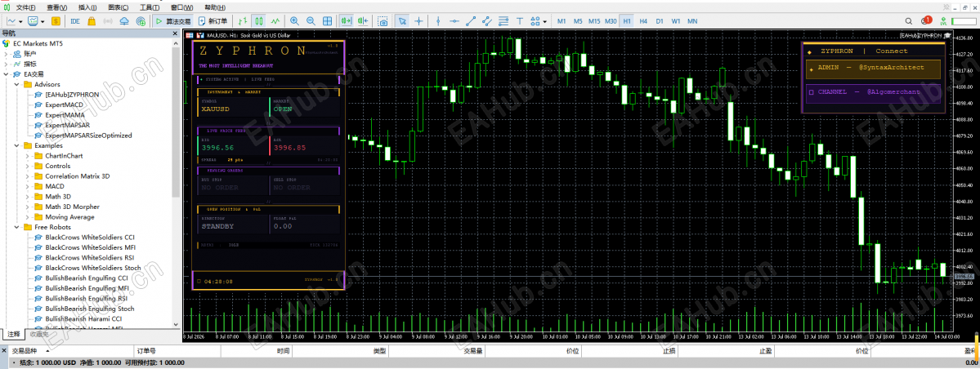Viewport: 980px width, 369px height.
Task: Open the 文件(F) menu
Action: pyautogui.click(x=25, y=7)
